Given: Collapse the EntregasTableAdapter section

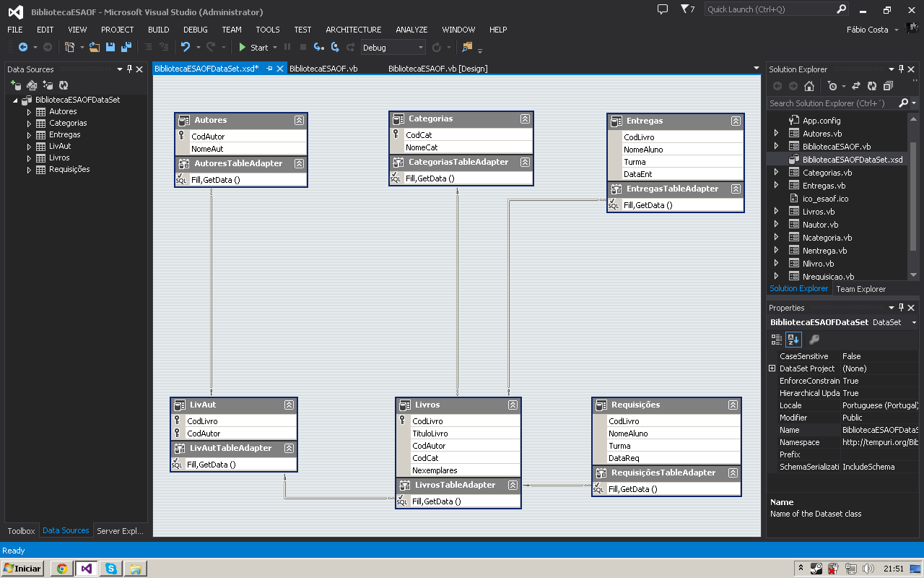Looking at the screenshot, I should coord(736,189).
